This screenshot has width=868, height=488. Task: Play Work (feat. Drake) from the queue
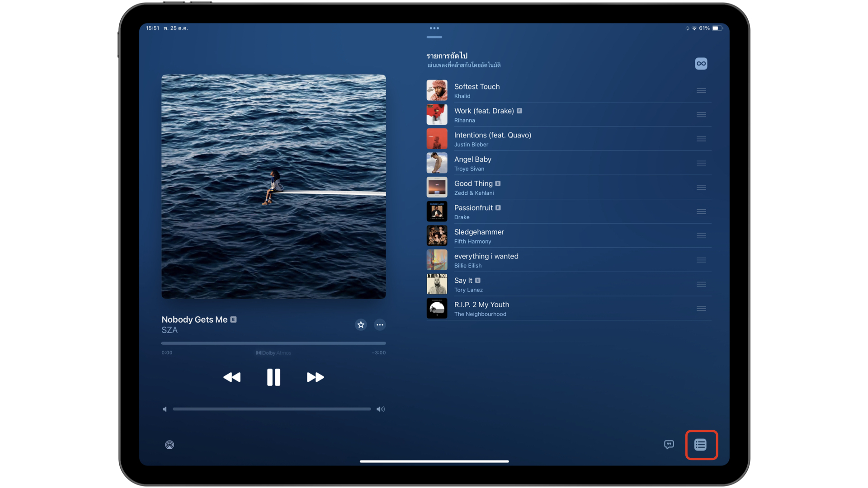(x=484, y=115)
